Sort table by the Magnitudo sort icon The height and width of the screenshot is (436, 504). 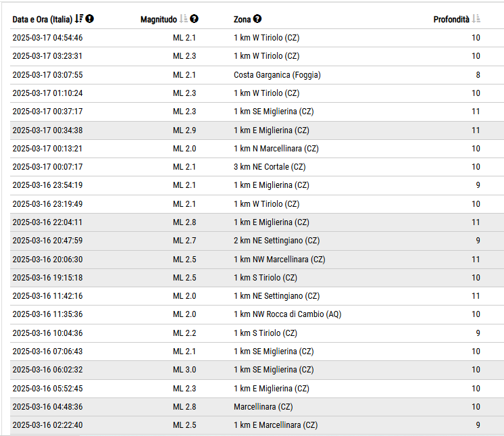pyautogui.click(x=184, y=19)
